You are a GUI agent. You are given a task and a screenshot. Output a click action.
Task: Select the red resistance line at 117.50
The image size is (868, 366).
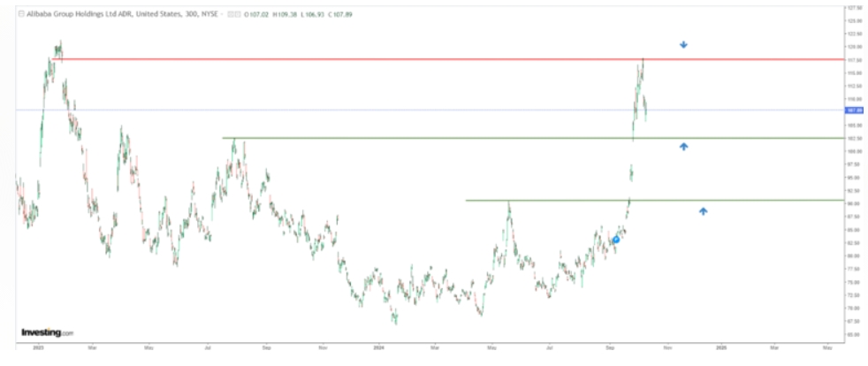[x=448, y=59]
